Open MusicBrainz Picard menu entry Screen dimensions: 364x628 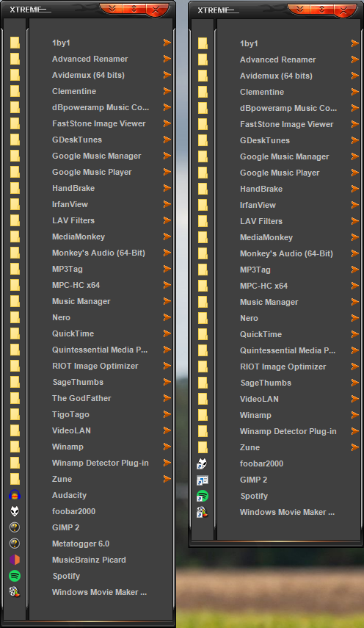point(89,560)
